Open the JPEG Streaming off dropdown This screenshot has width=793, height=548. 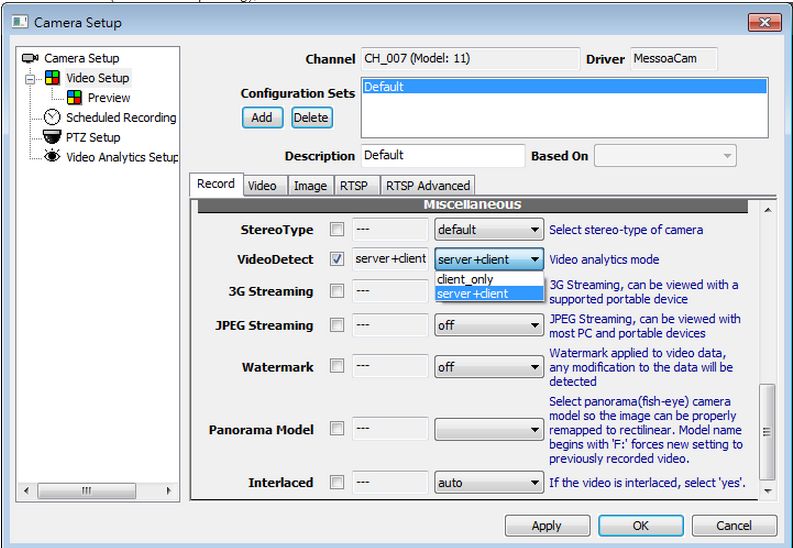click(x=489, y=325)
